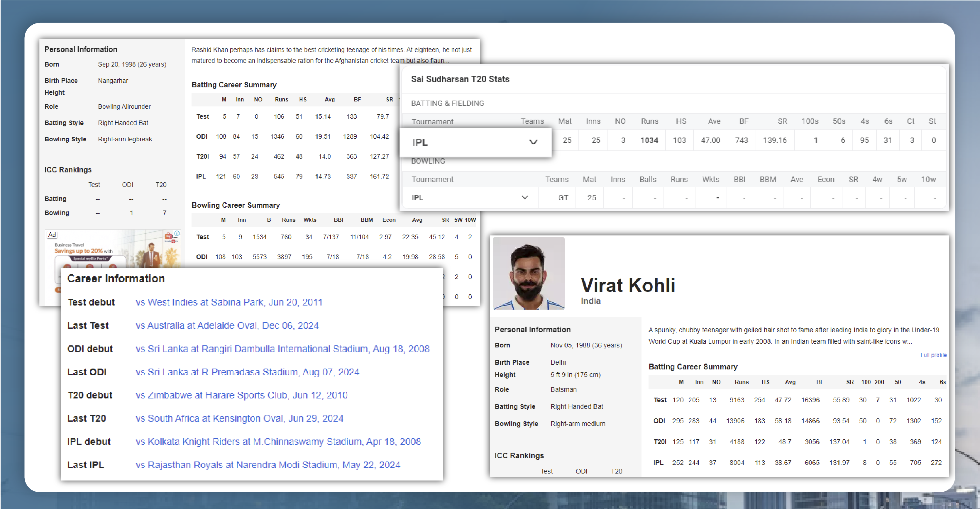Click Kohli birth date Nov 05, 1988

click(x=586, y=345)
